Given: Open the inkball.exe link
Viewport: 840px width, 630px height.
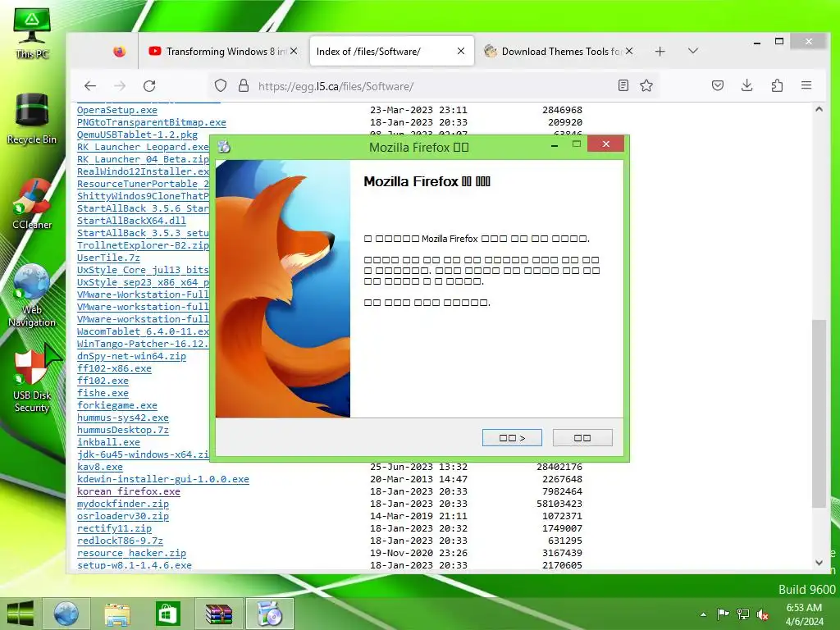Looking at the screenshot, I should (108, 442).
